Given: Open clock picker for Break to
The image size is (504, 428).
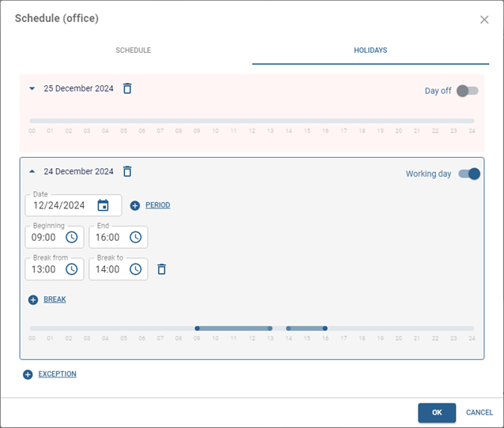Looking at the screenshot, I should click(x=136, y=269).
